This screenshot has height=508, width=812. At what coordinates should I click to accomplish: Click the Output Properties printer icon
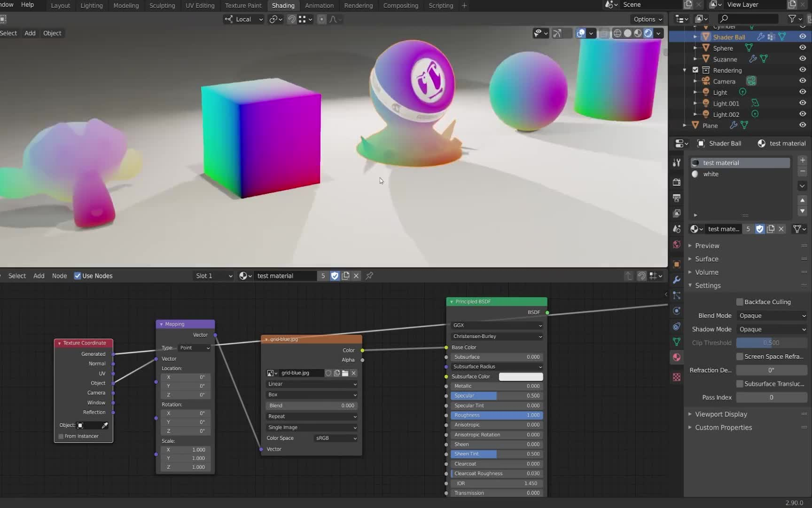[x=676, y=198]
